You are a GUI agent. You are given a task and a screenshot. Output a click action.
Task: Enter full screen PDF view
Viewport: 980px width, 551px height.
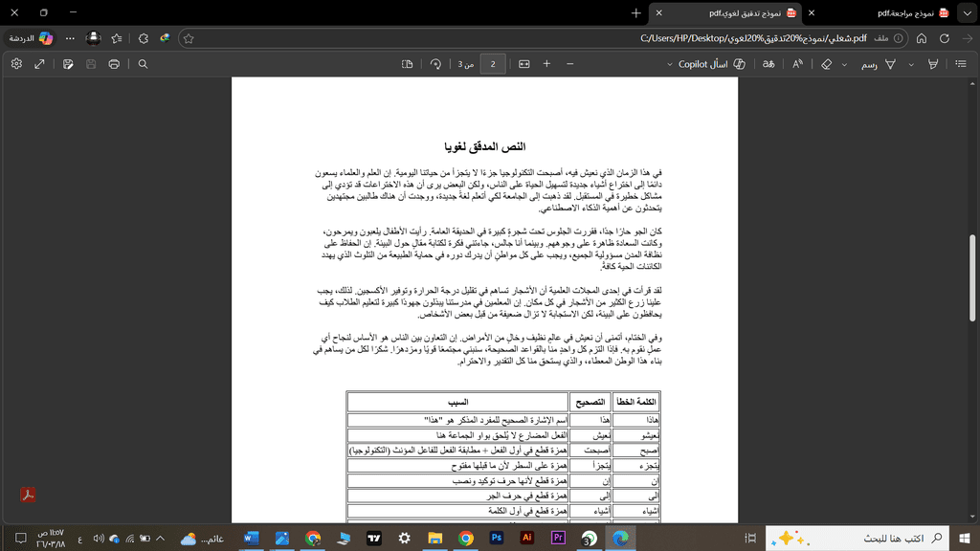(x=39, y=64)
